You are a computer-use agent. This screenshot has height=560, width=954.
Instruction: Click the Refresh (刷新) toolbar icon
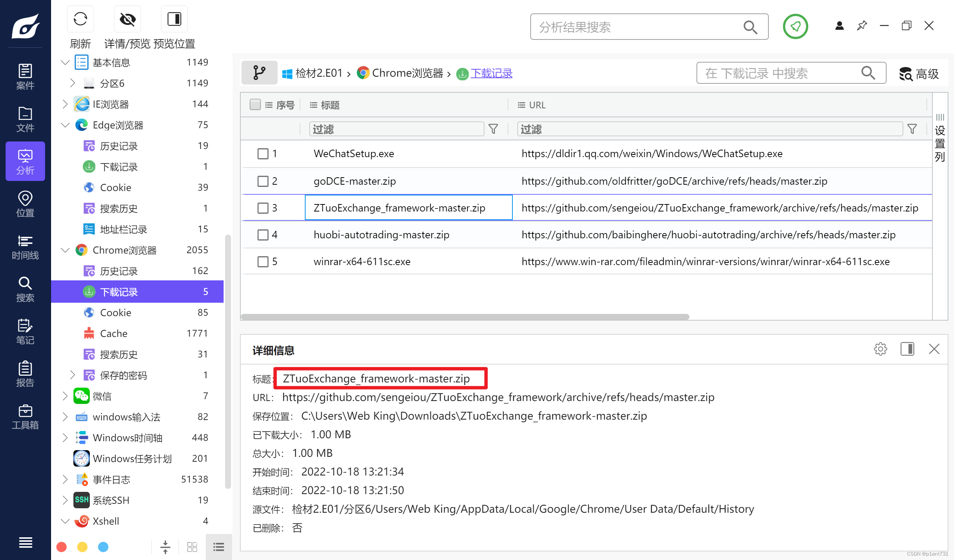(x=80, y=19)
